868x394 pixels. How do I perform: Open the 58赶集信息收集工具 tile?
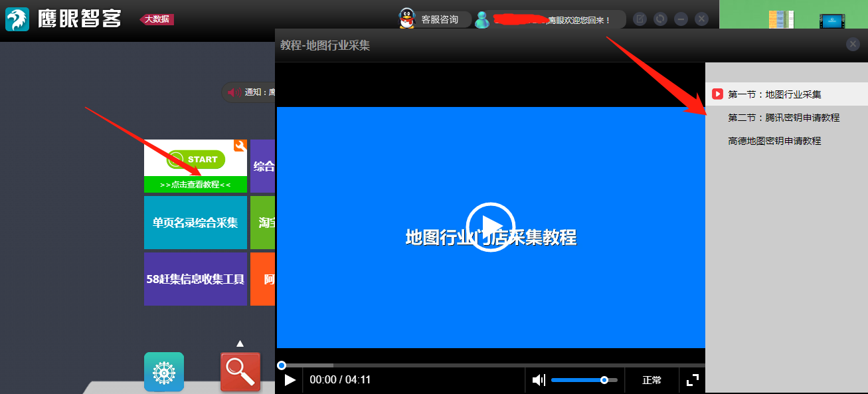coord(195,279)
